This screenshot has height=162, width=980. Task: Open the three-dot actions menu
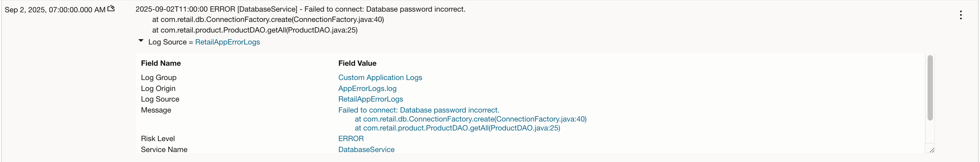point(961,15)
